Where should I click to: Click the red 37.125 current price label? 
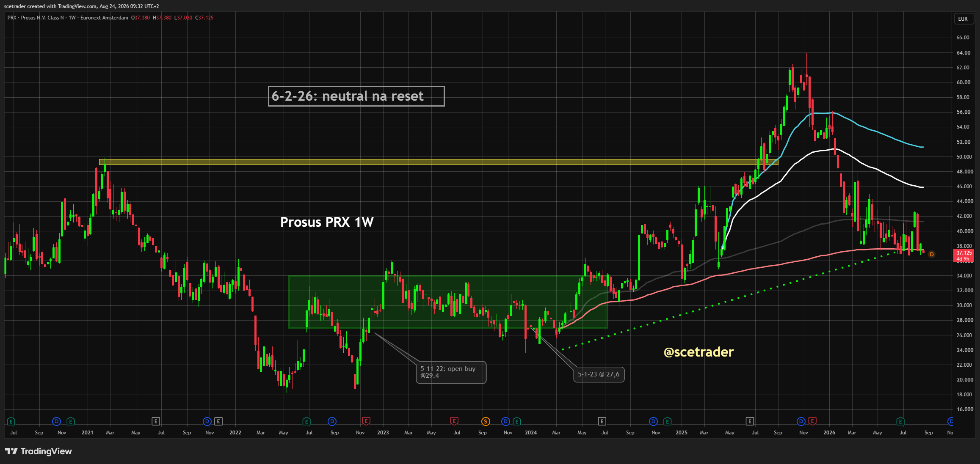[964, 255]
